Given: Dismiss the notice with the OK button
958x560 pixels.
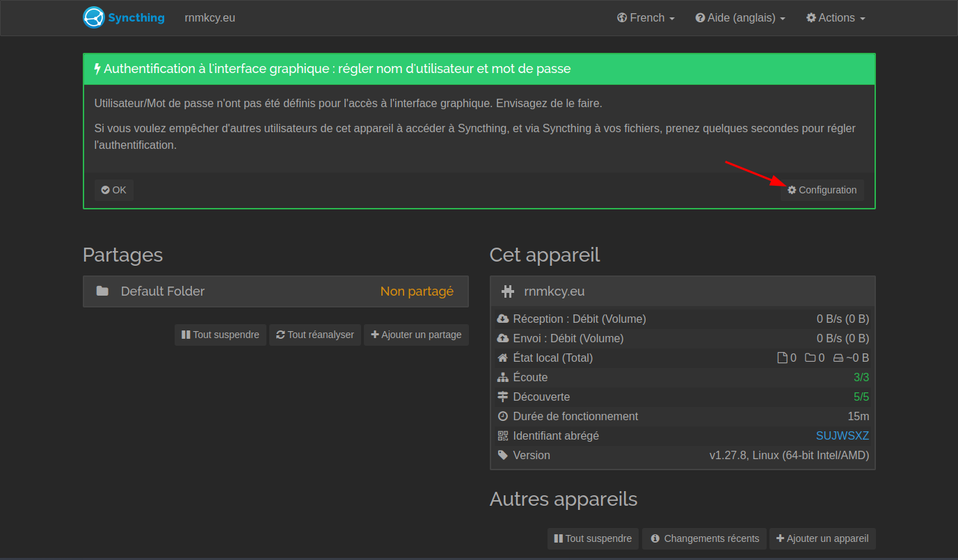Looking at the screenshot, I should [x=114, y=190].
